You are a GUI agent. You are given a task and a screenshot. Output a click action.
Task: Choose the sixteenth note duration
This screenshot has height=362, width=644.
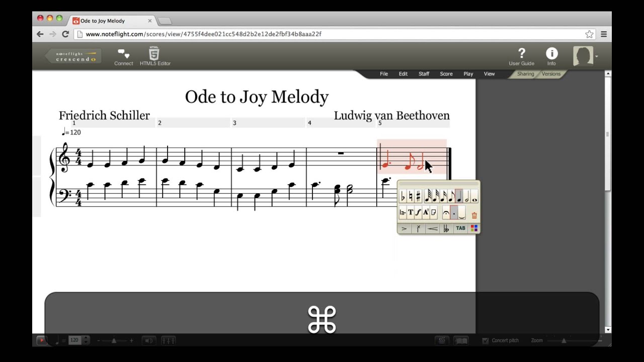444,196
